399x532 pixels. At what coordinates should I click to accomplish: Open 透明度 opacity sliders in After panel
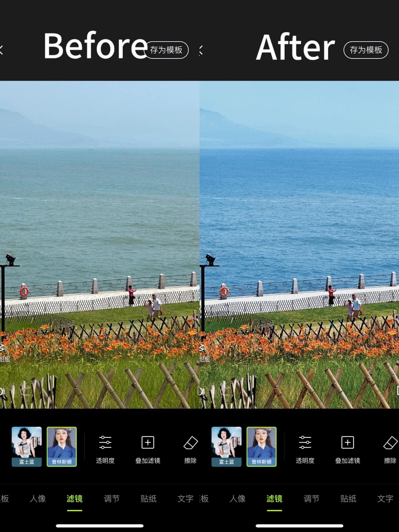(305, 448)
